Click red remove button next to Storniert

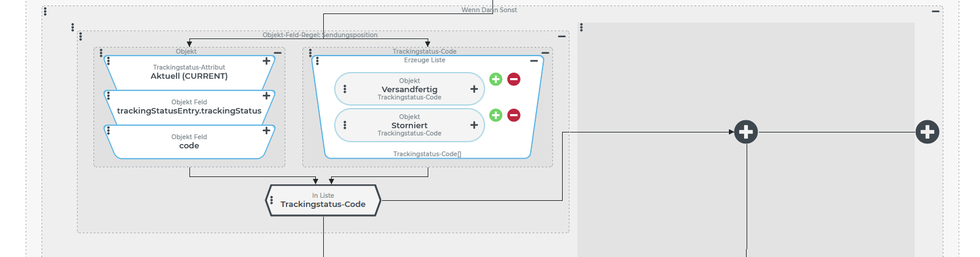click(x=514, y=115)
